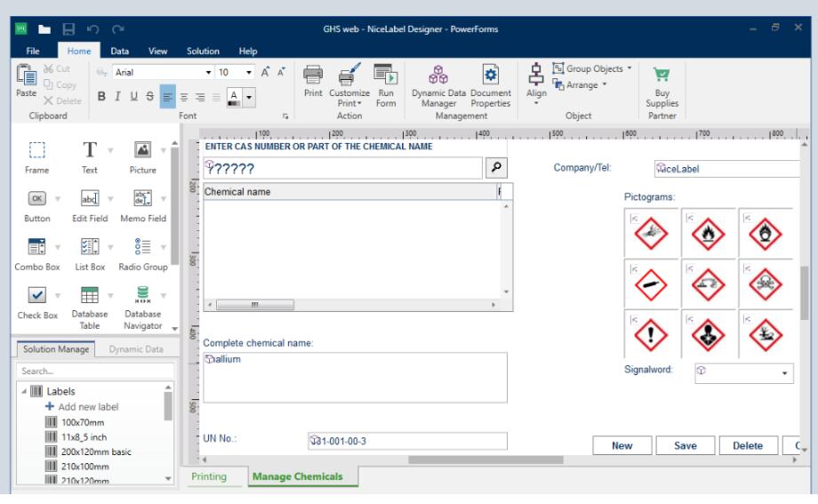Select the Picture object tool

pyautogui.click(x=142, y=157)
